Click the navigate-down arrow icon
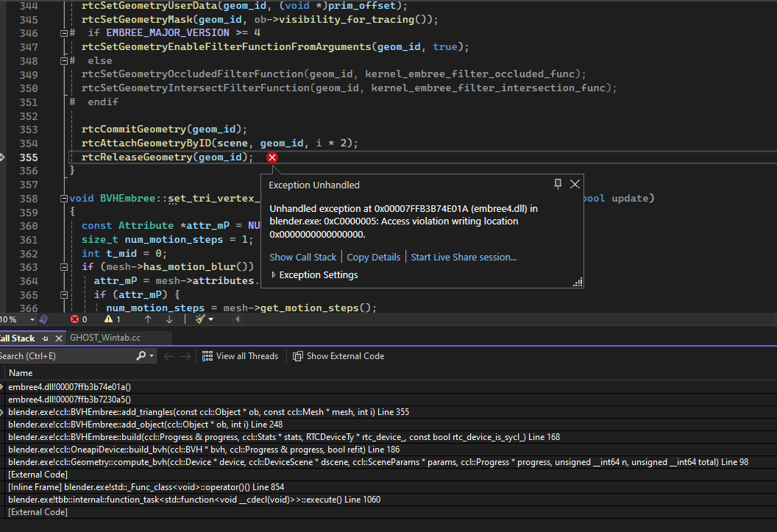 point(169,319)
